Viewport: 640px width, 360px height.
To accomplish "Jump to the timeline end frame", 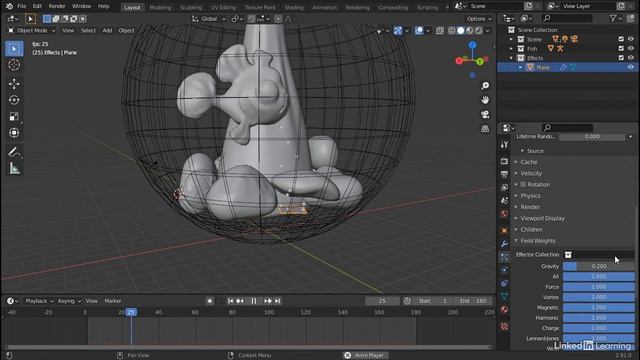I will click(277, 301).
